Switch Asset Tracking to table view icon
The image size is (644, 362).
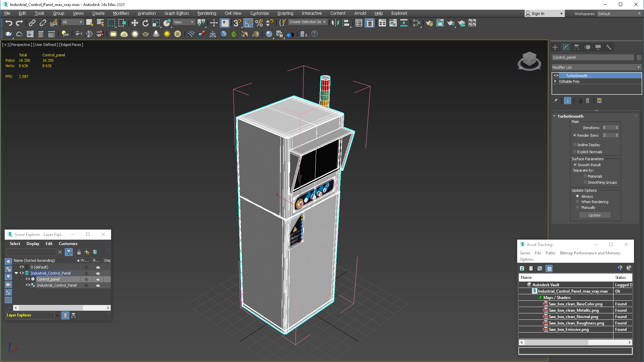click(x=549, y=268)
